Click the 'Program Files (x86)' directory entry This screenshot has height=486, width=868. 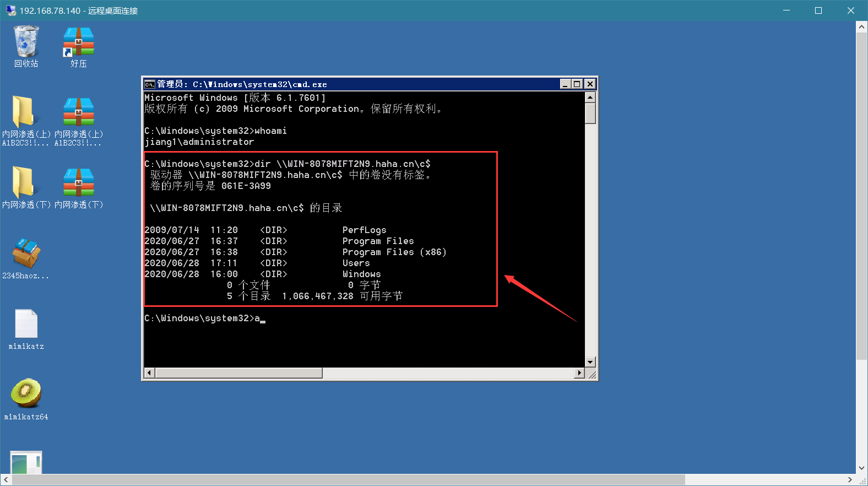[394, 252]
